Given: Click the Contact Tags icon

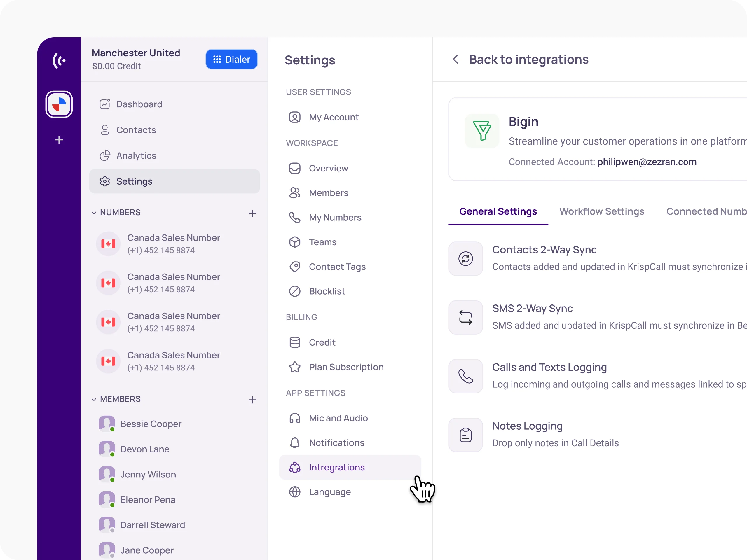Looking at the screenshot, I should (x=295, y=267).
